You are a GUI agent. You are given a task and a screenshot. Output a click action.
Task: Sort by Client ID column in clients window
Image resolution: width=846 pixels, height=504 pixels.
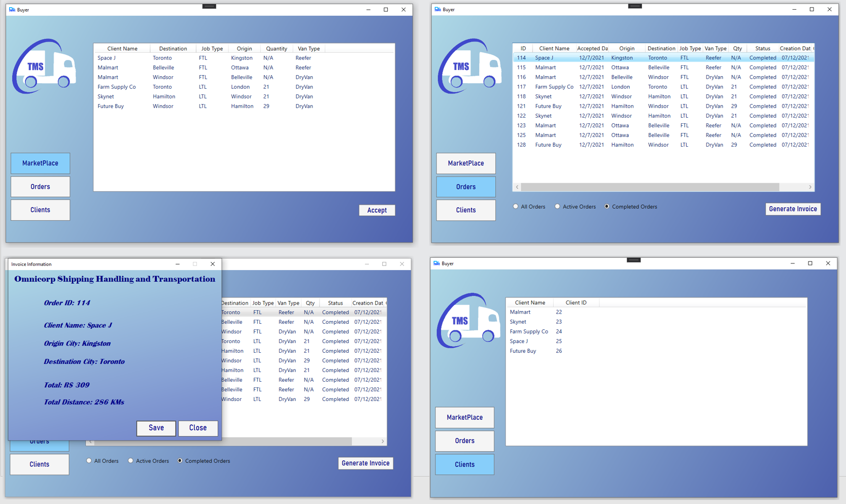[577, 303]
